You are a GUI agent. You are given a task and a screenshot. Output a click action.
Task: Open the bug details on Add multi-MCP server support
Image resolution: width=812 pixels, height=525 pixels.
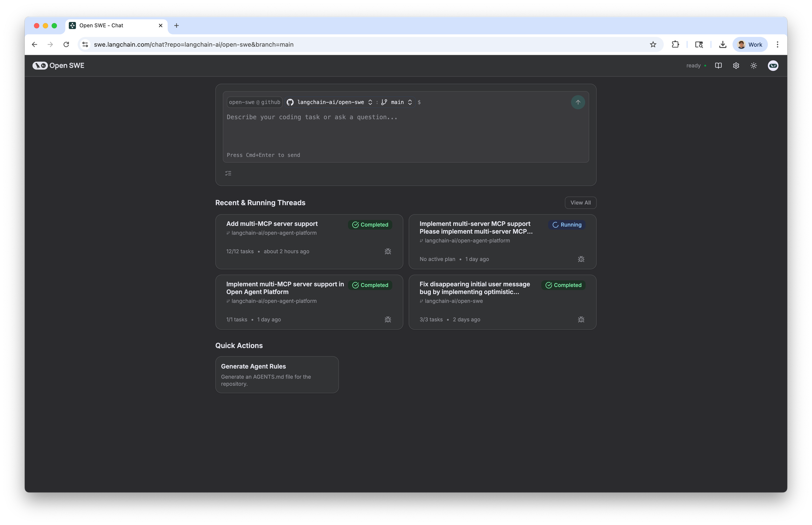[x=388, y=251]
